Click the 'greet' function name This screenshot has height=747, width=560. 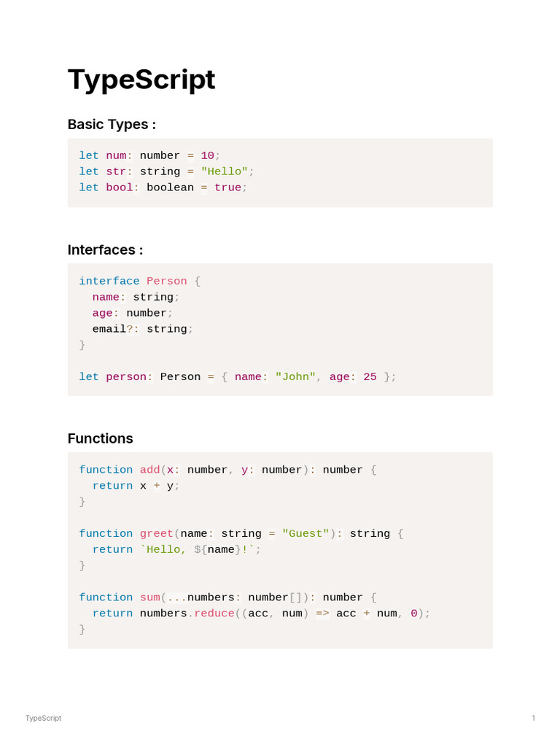[x=156, y=533]
